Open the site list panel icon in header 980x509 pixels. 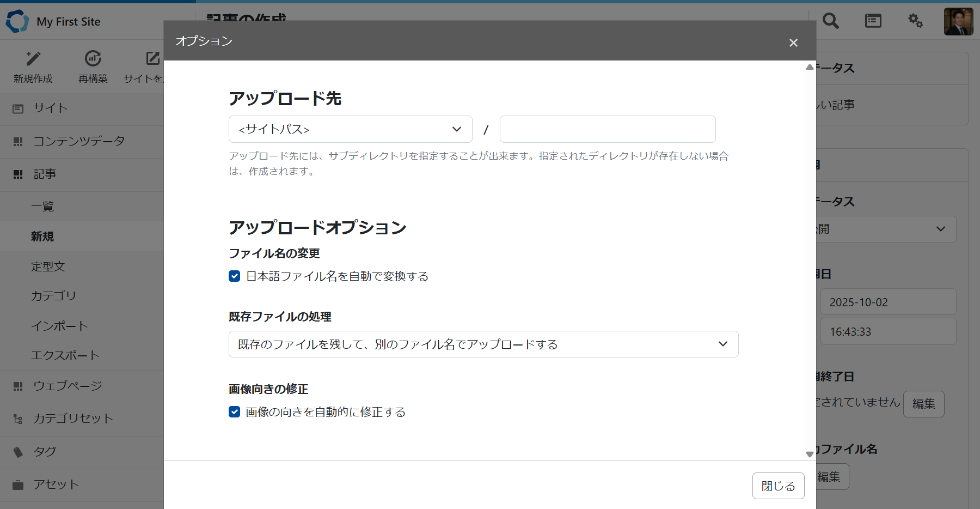[x=873, y=21]
